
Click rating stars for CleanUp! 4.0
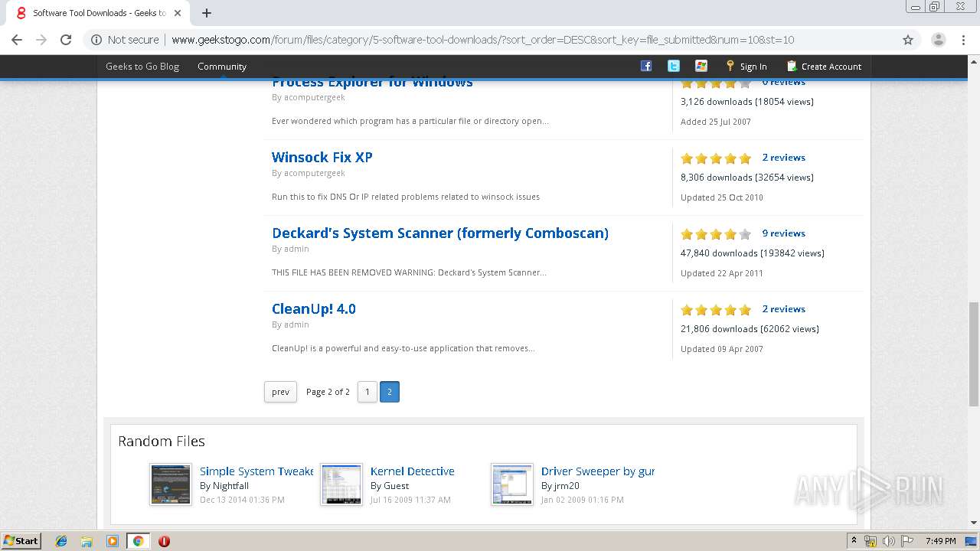tap(716, 310)
